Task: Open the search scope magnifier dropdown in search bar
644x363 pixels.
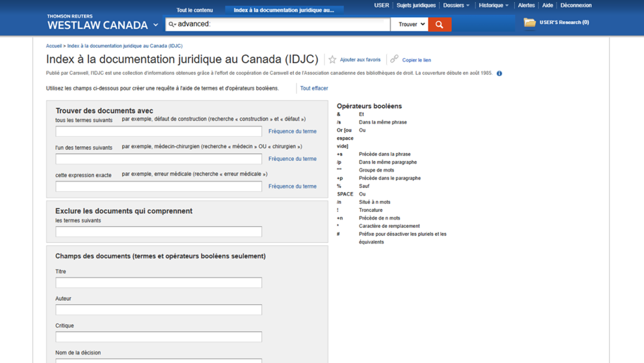Action: (172, 24)
